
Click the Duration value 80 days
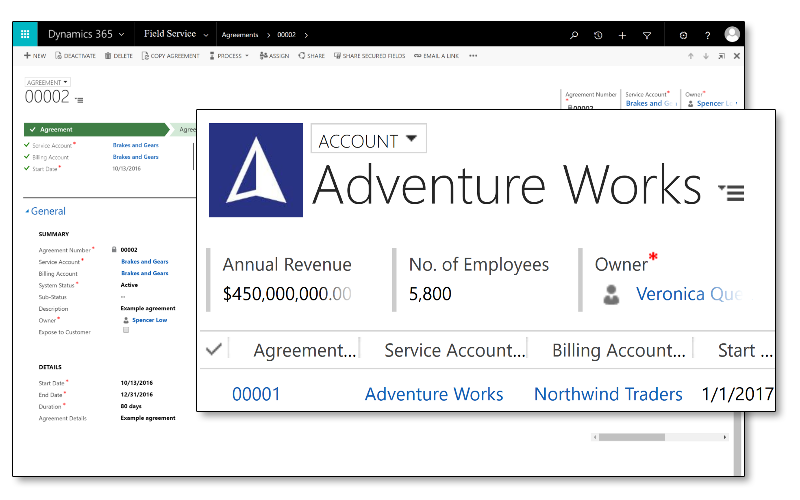131,406
